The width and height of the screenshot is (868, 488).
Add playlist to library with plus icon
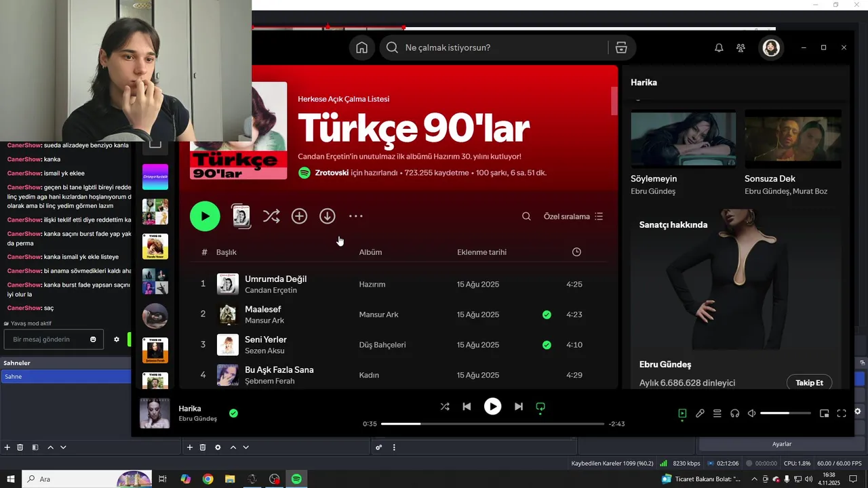[x=299, y=216]
